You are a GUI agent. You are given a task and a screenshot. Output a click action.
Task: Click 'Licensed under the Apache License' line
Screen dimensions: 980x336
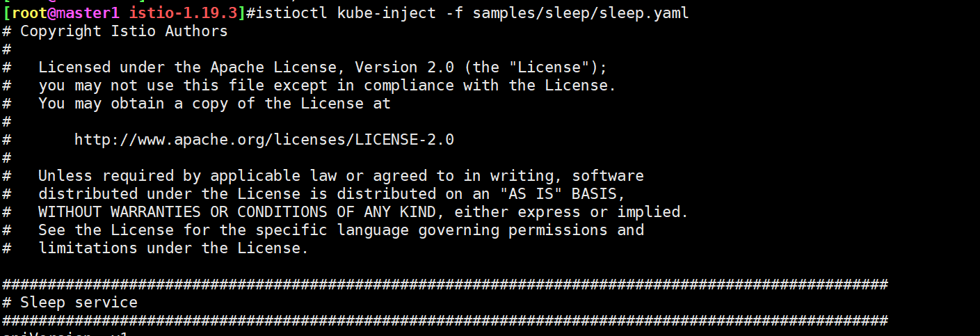323,67
